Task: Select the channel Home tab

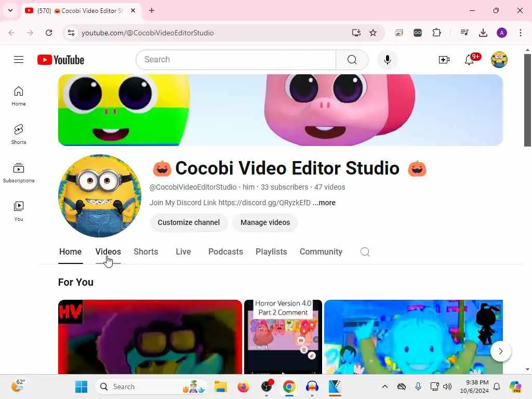Action: pyautogui.click(x=70, y=252)
